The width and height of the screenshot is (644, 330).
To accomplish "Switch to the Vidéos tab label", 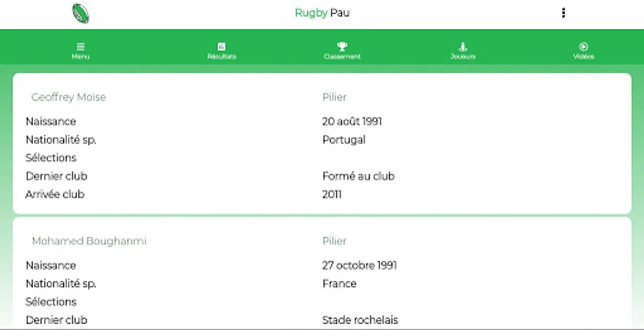I will point(583,56).
